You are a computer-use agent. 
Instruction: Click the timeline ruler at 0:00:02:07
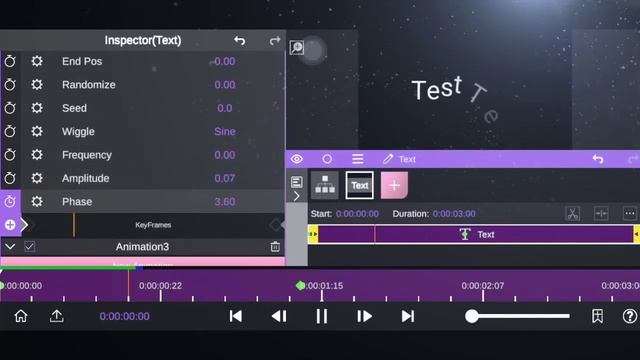coord(483,286)
